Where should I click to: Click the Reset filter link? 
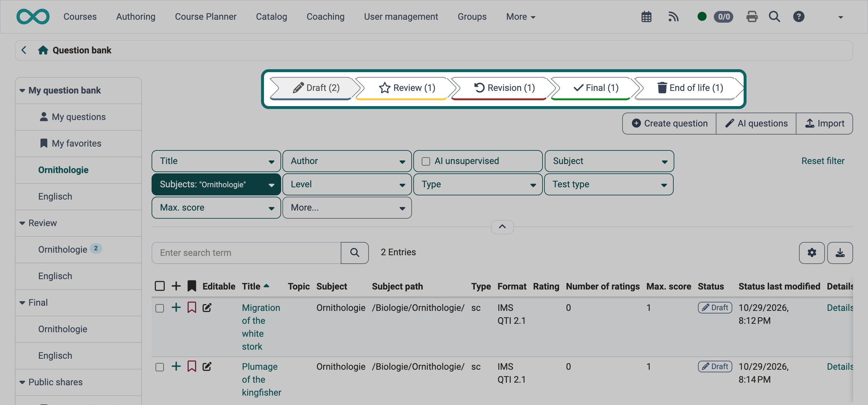823,161
